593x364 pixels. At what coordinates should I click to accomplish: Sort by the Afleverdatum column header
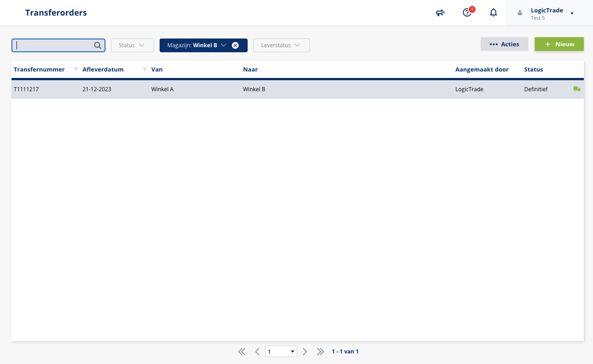point(103,70)
